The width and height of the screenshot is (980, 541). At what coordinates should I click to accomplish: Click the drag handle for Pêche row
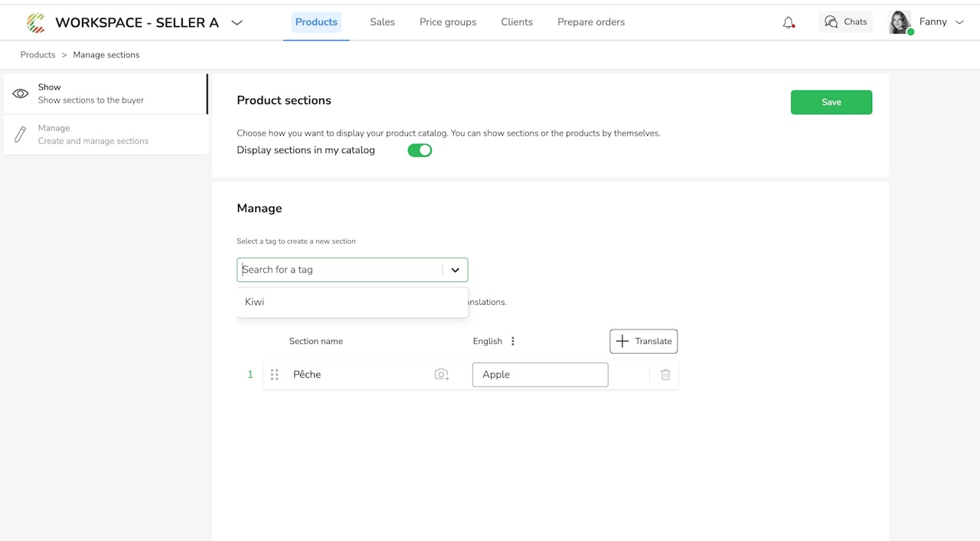tap(274, 375)
